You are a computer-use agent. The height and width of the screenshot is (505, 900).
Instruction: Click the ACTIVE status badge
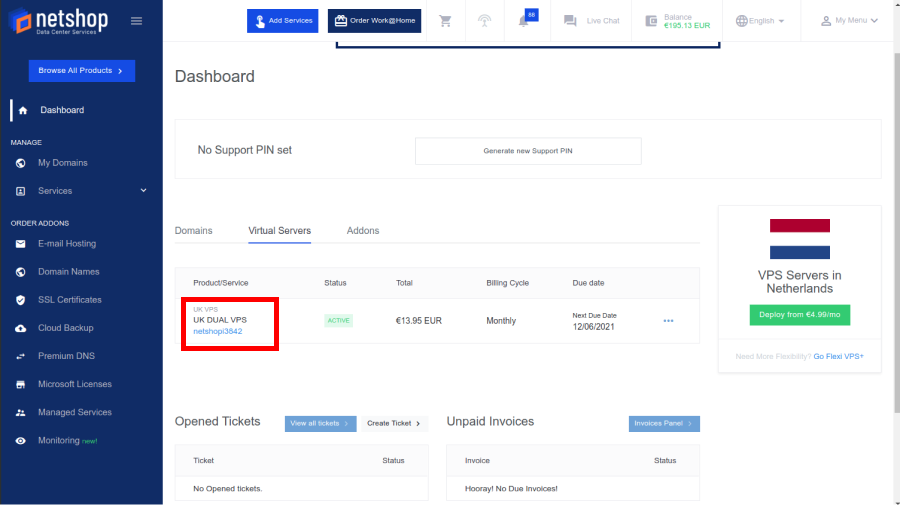pyautogui.click(x=339, y=321)
